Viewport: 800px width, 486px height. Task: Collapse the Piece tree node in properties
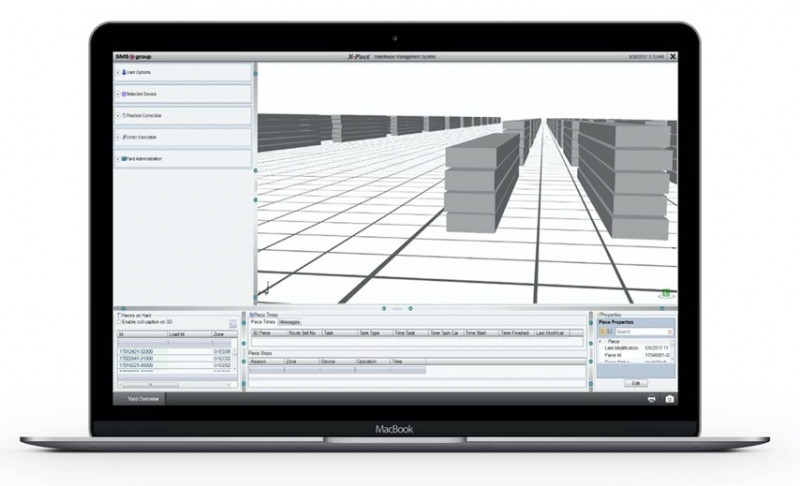coord(601,341)
